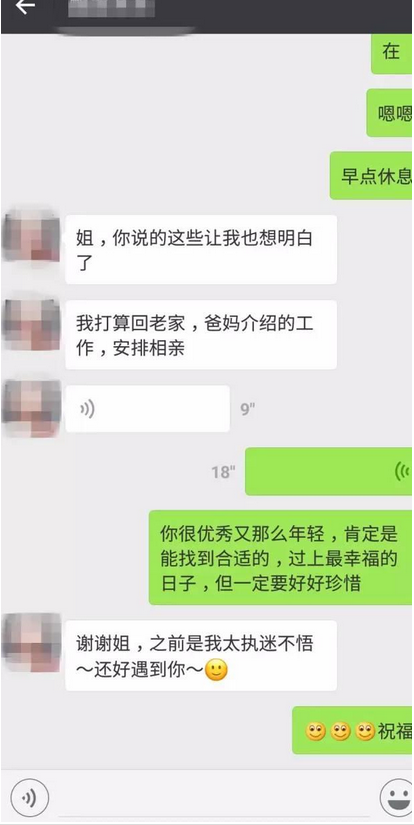Play the received 9-second voice message
This screenshot has height=825, width=414.
tap(147, 409)
